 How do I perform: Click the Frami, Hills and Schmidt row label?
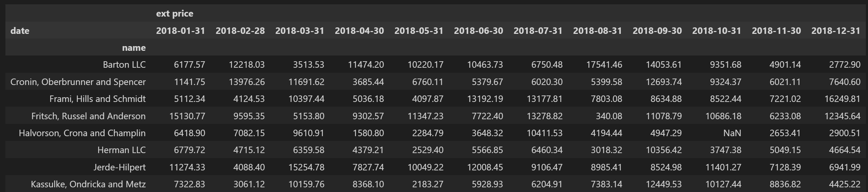click(97, 99)
